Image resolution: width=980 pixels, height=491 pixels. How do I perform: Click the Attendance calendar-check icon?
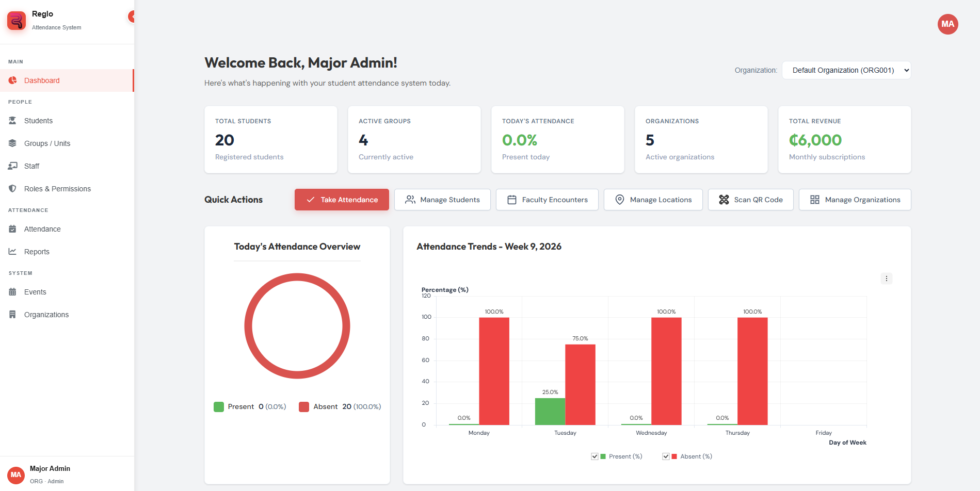coord(12,229)
